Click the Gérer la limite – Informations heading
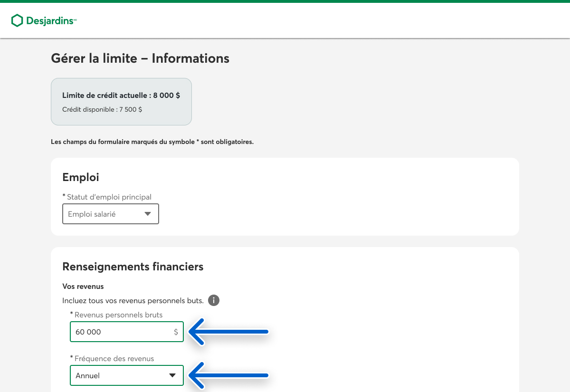The height and width of the screenshot is (392, 570). pyautogui.click(x=140, y=58)
